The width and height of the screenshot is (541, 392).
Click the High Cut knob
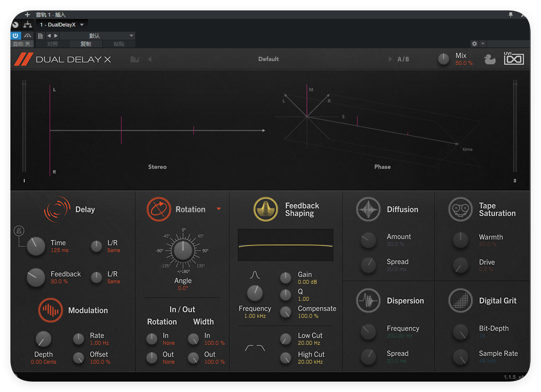(285, 358)
